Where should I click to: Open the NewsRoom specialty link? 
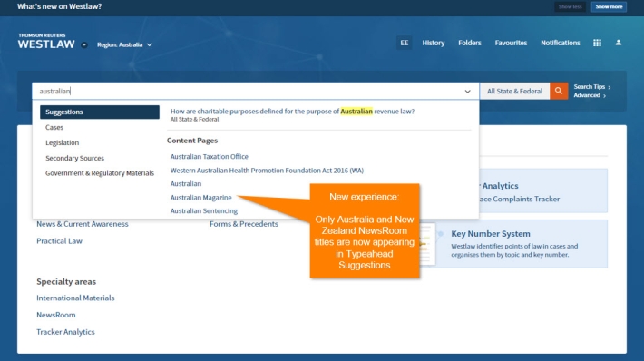tap(56, 315)
